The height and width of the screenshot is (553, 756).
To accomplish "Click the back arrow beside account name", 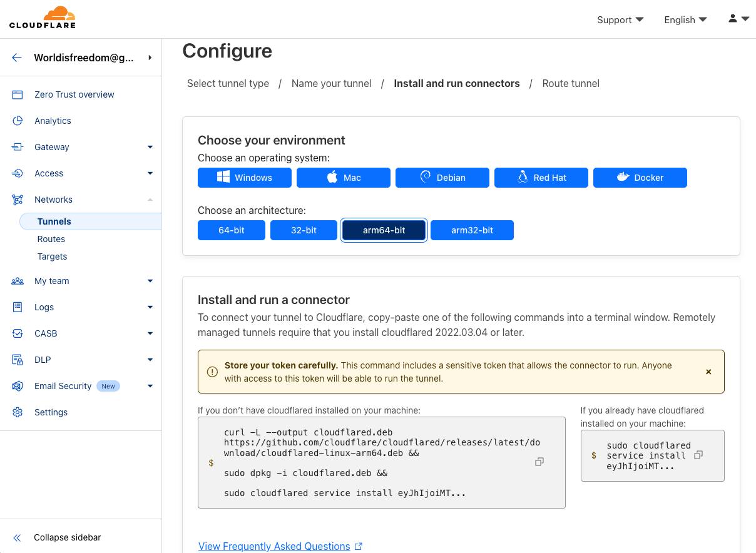I will (17, 58).
